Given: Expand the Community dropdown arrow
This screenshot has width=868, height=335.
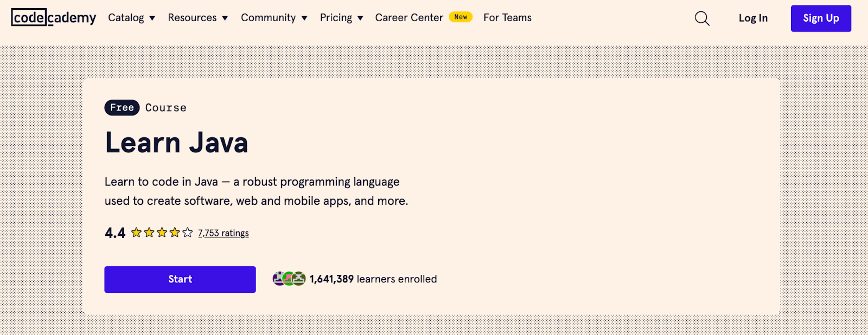Looking at the screenshot, I should click(x=304, y=18).
